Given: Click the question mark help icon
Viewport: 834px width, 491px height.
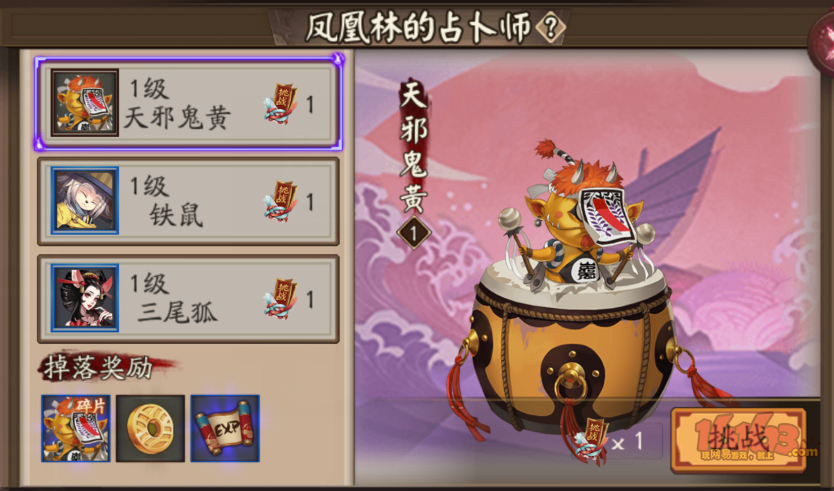Looking at the screenshot, I should 549,27.
